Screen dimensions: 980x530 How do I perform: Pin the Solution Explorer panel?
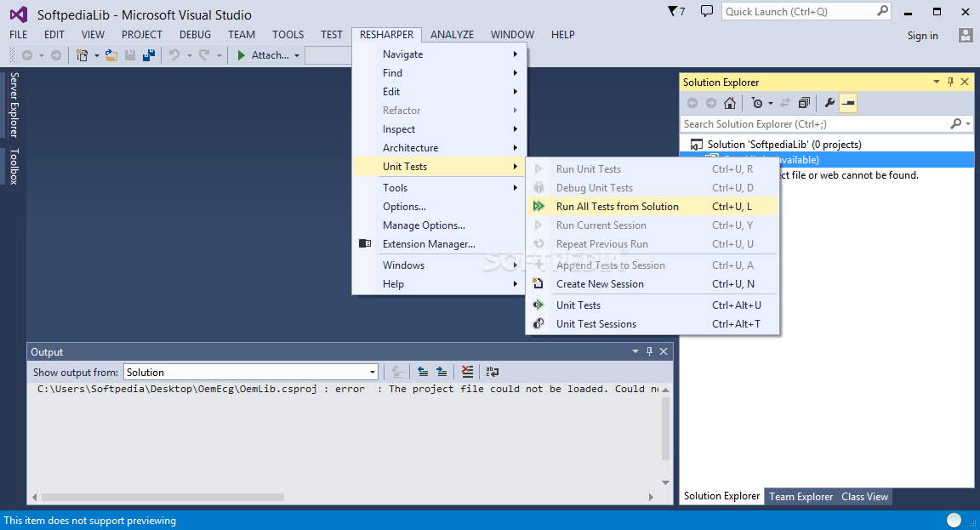tap(950, 82)
